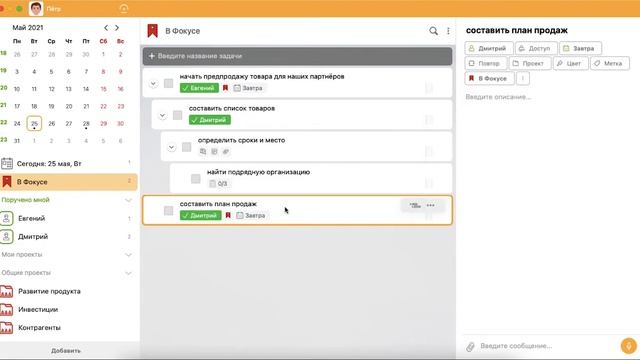Collapse the Поручено мной section
The width and height of the screenshot is (640, 360).
[128, 200]
